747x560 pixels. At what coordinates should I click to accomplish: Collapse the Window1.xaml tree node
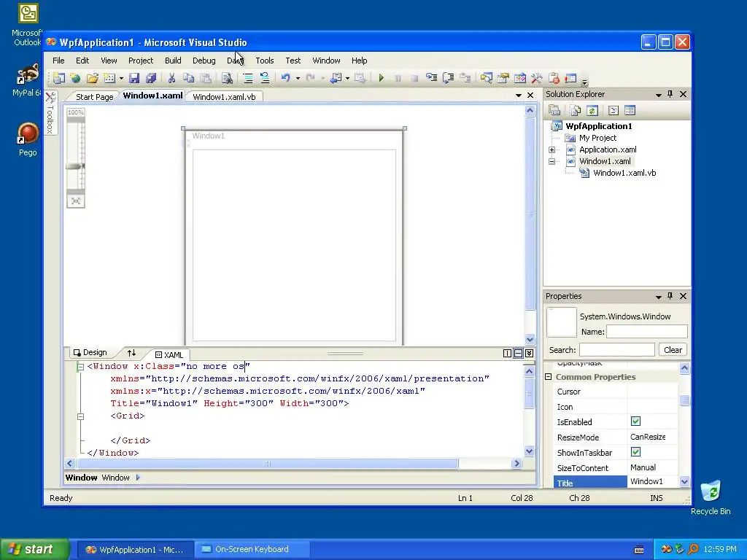[551, 161]
